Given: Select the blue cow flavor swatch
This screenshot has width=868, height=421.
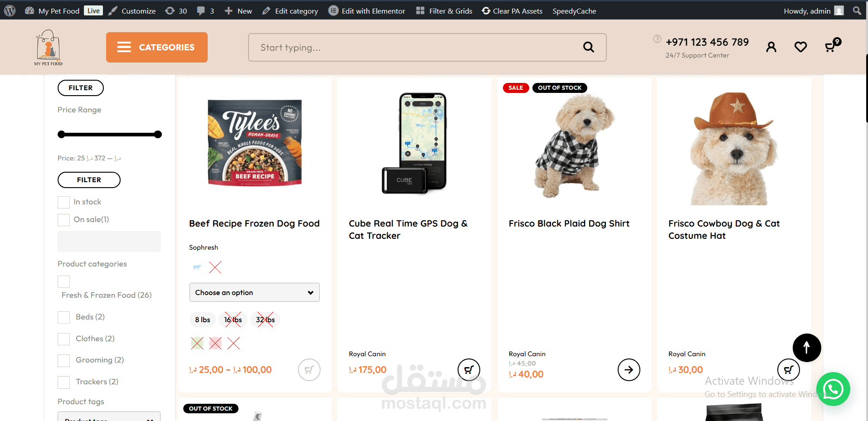Looking at the screenshot, I should click(x=197, y=267).
